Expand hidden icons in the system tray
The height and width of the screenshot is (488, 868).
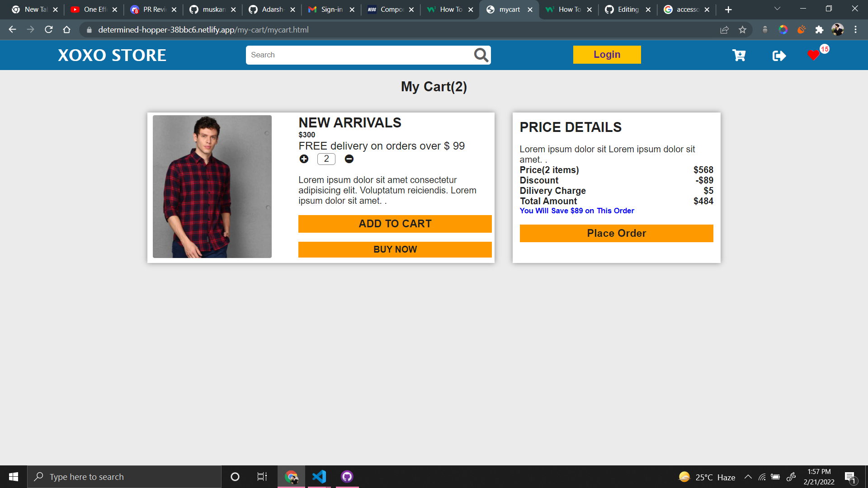point(749,477)
